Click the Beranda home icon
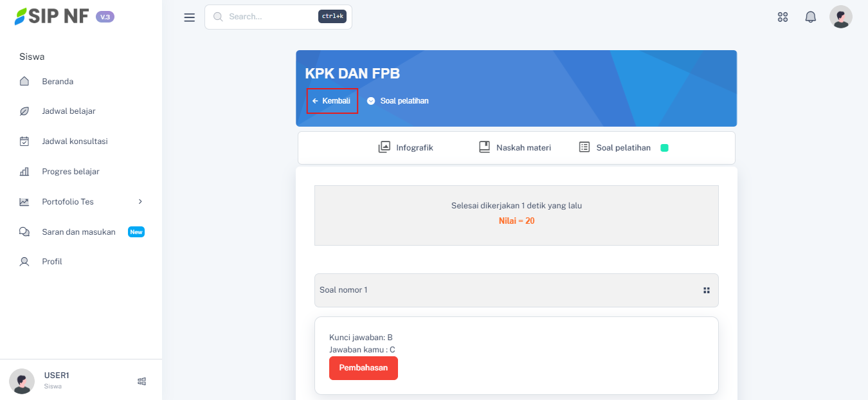This screenshot has height=400, width=868. click(x=24, y=82)
